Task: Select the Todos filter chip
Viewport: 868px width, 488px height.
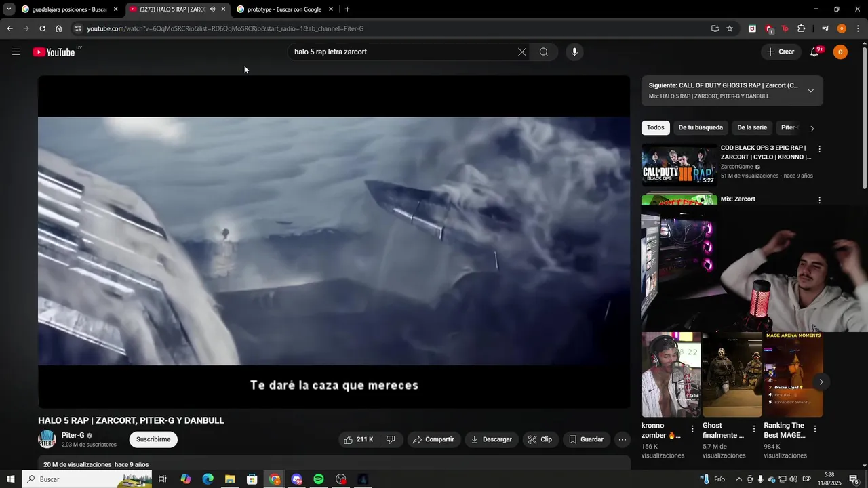Action: 656,127
